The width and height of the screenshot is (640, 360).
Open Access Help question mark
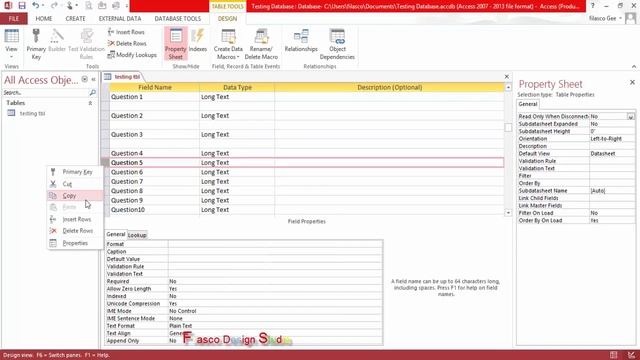592,6
